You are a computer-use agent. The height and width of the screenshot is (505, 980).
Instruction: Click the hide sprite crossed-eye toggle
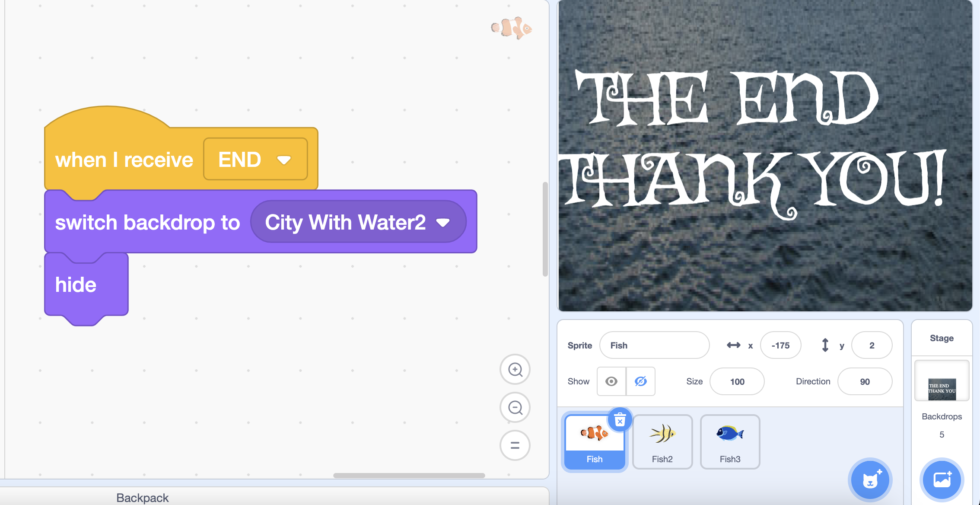tap(641, 382)
